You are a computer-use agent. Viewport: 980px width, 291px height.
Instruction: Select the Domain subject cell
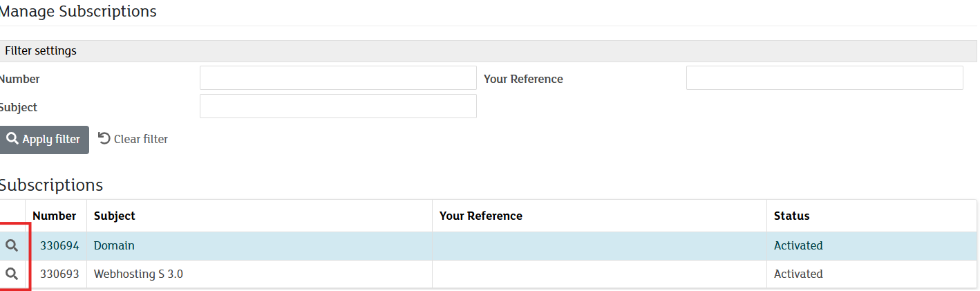click(114, 245)
